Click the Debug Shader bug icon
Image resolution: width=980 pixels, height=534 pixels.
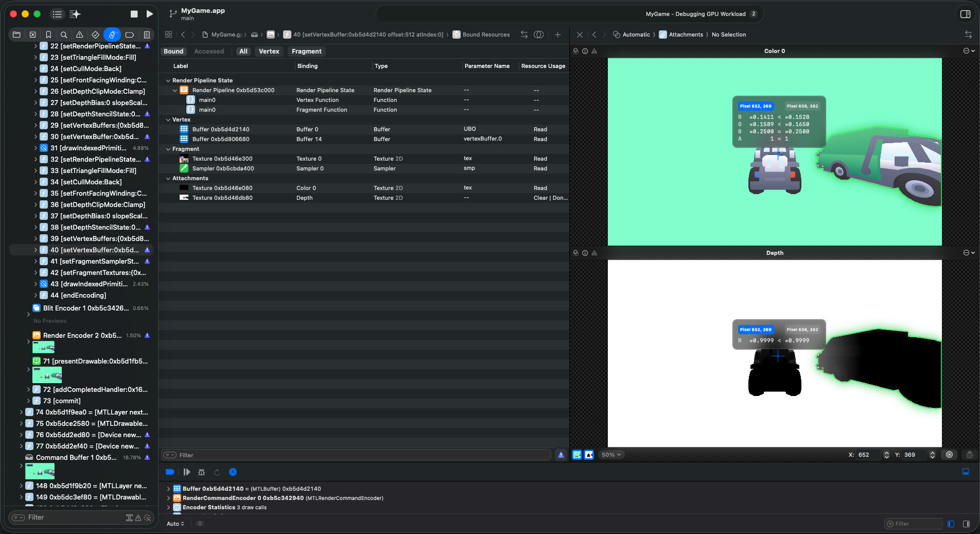click(201, 472)
